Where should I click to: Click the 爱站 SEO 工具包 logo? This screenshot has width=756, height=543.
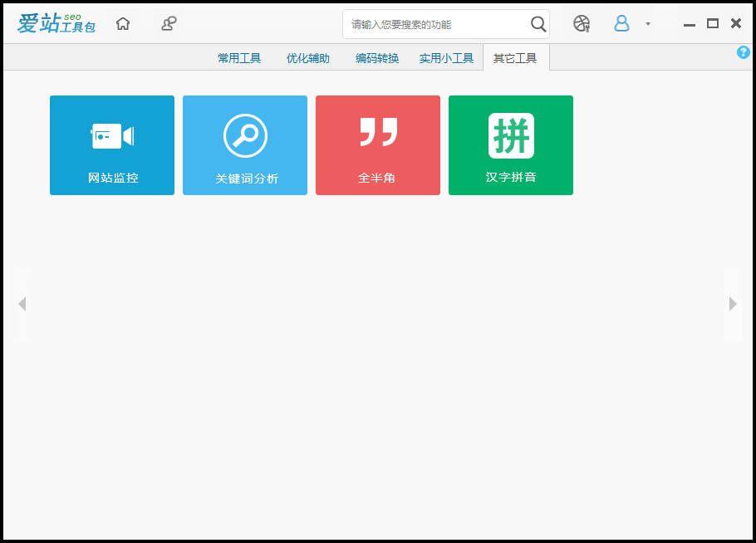[56, 23]
